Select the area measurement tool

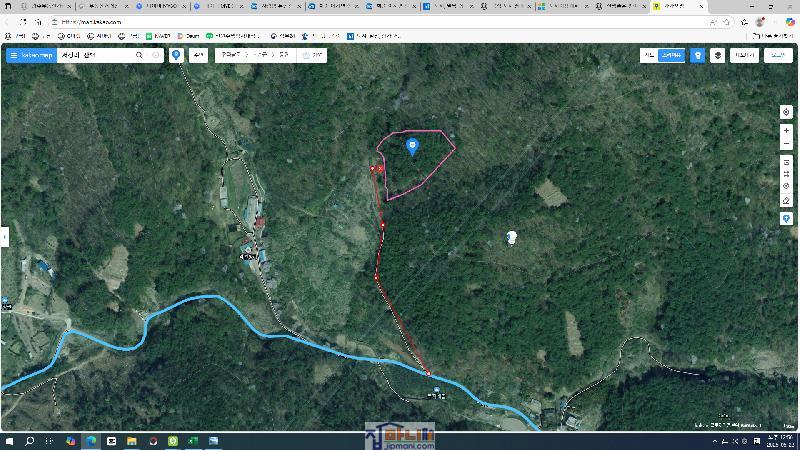pyautogui.click(x=786, y=174)
